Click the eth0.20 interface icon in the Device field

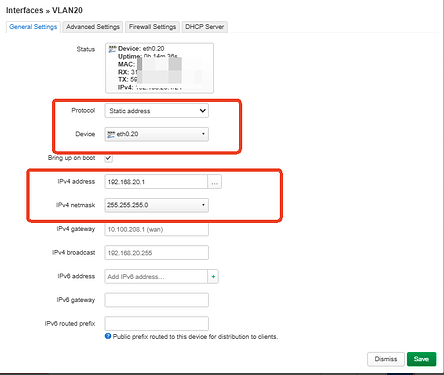pyautogui.click(x=111, y=134)
